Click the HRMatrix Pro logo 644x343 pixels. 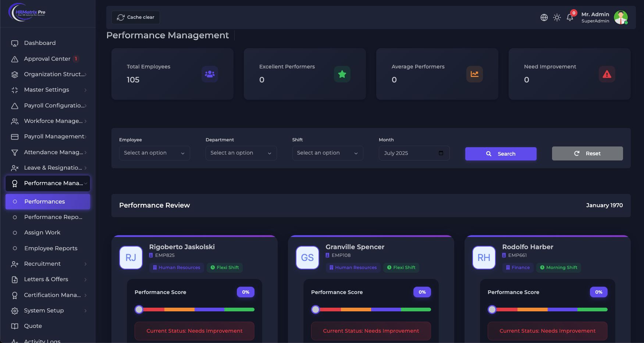click(27, 12)
